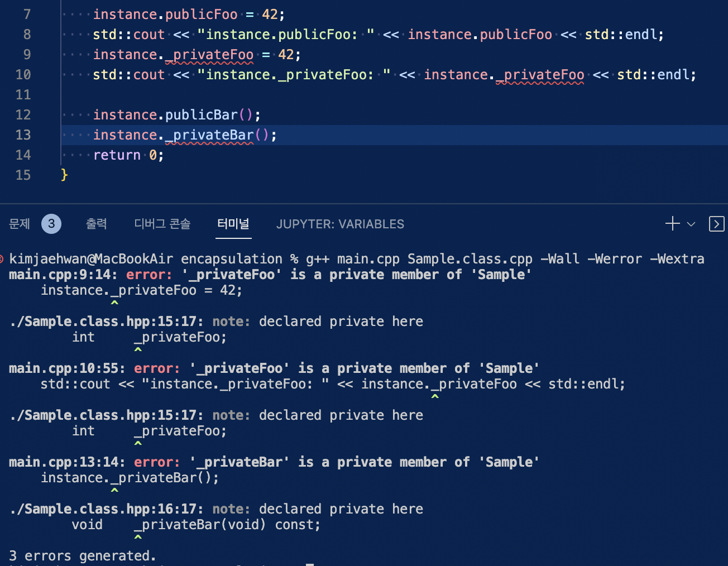Image resolution: width=728 pixels, height=566 pixels.
Task: Click 'return' keyword on line 14
Action: click(x=117, y=155)
